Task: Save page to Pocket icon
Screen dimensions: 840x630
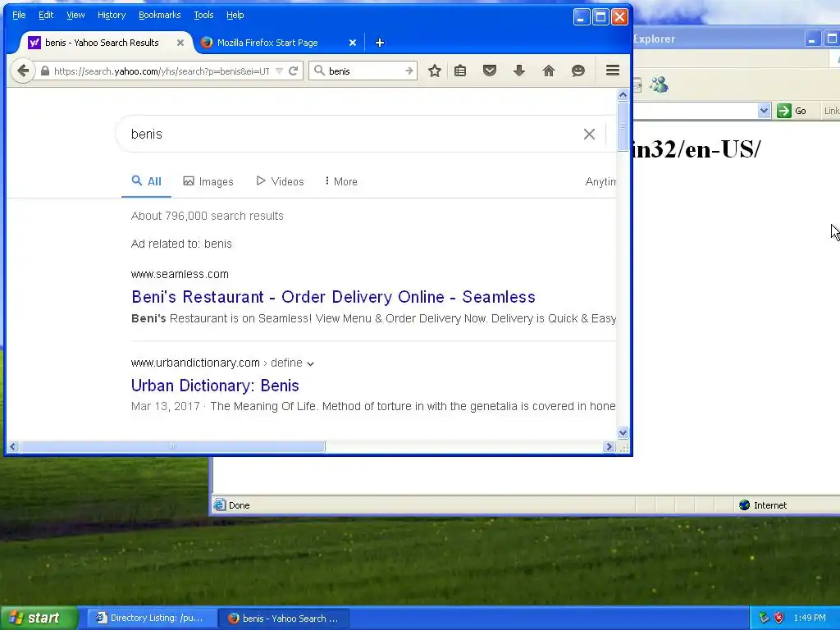Action: tap(490, 71)
